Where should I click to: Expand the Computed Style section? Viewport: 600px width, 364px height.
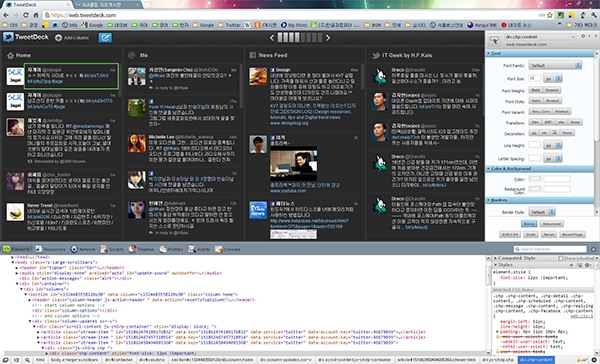coord(495,258)
